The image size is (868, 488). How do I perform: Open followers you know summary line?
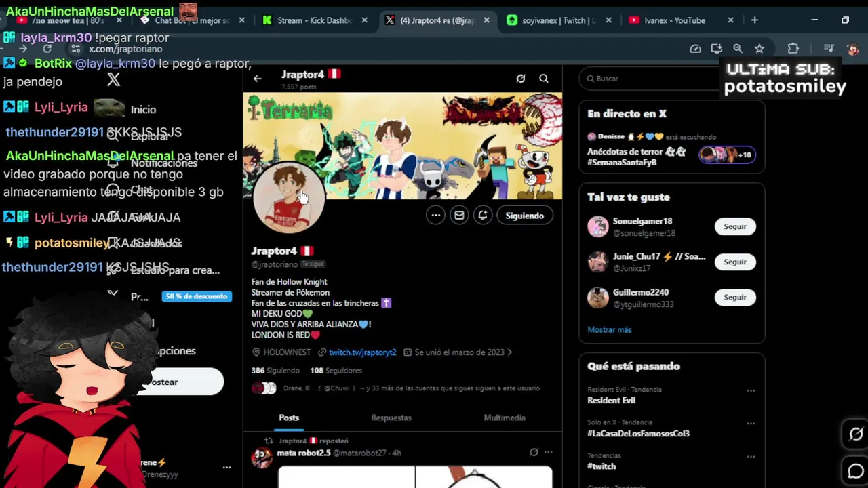(395, 388)
